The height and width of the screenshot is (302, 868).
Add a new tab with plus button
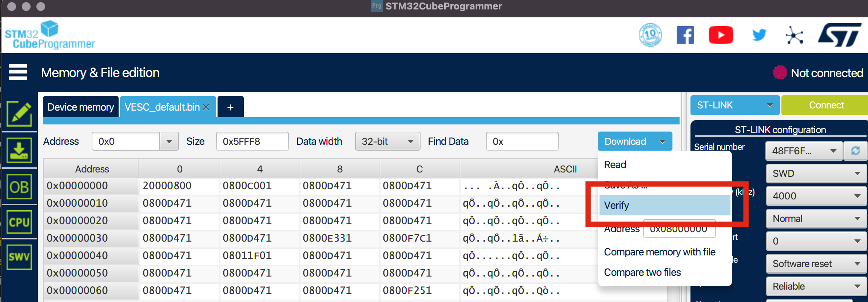point(230,107)
